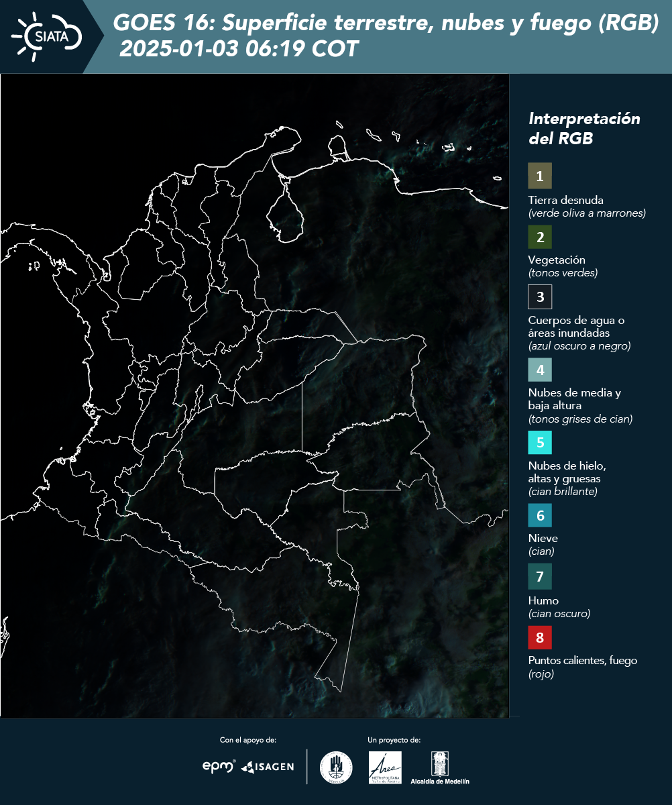
Task: Click the satellite map of Colombia
Action: click(254, 396)
